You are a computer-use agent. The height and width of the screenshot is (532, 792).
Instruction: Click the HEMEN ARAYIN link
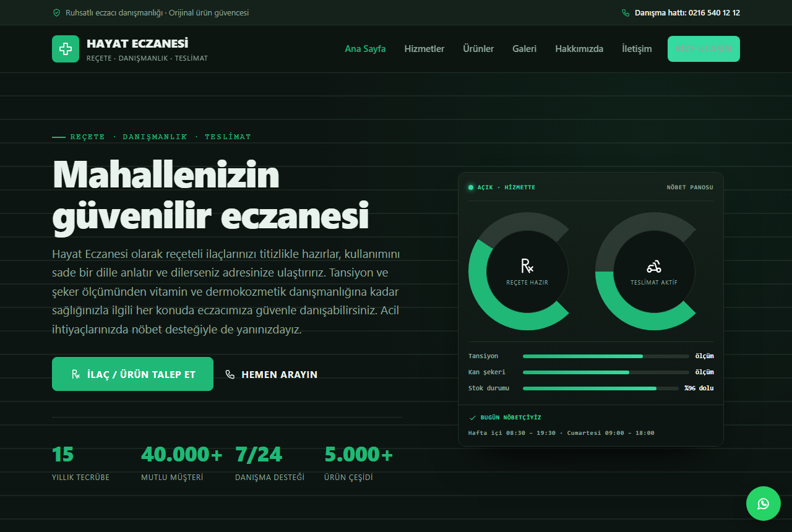[x=272, y=374]
